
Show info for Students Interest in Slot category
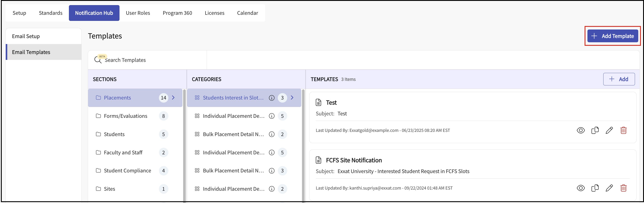[x=272, y=98]
